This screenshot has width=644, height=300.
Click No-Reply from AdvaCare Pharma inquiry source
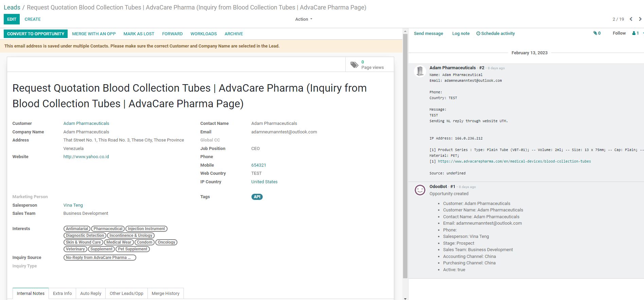click(x=100, y=258)
